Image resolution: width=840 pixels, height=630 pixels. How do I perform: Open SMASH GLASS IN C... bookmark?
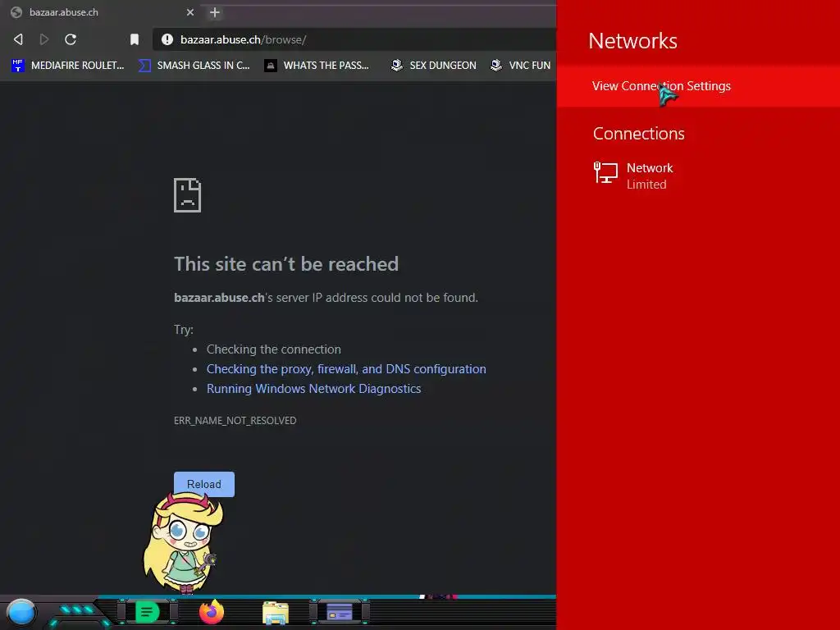click(194, 66)
